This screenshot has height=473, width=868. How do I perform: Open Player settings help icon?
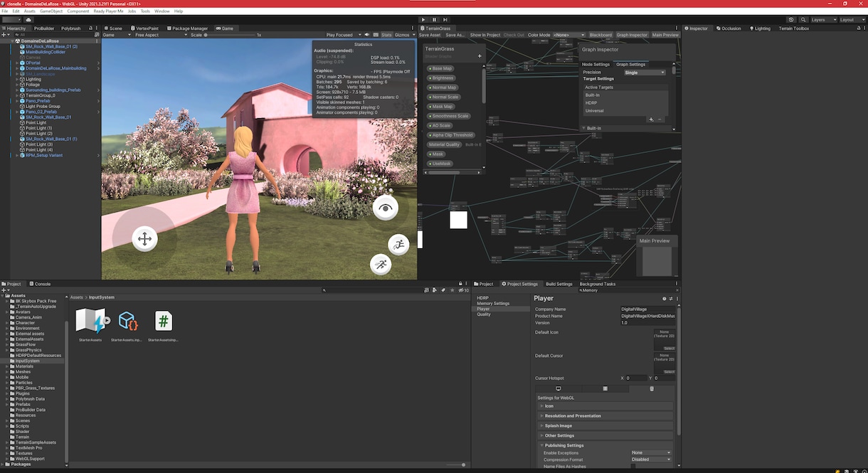[x=665, y=299]
